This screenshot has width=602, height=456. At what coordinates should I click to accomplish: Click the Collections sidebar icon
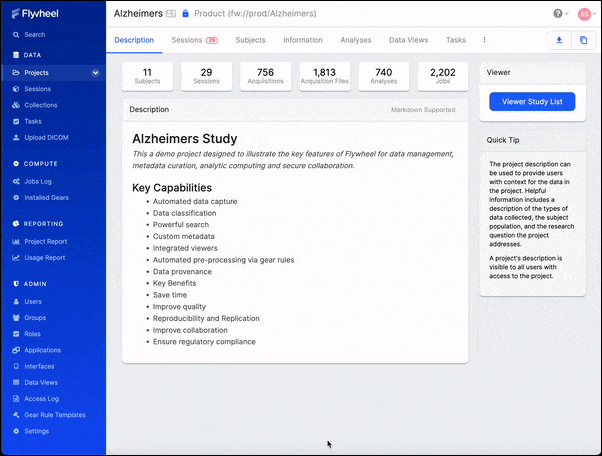[x=16, y=105]
